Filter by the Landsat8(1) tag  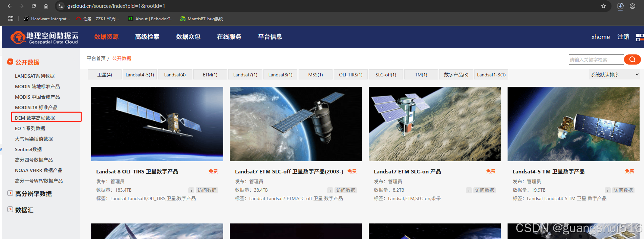[281, 75]
